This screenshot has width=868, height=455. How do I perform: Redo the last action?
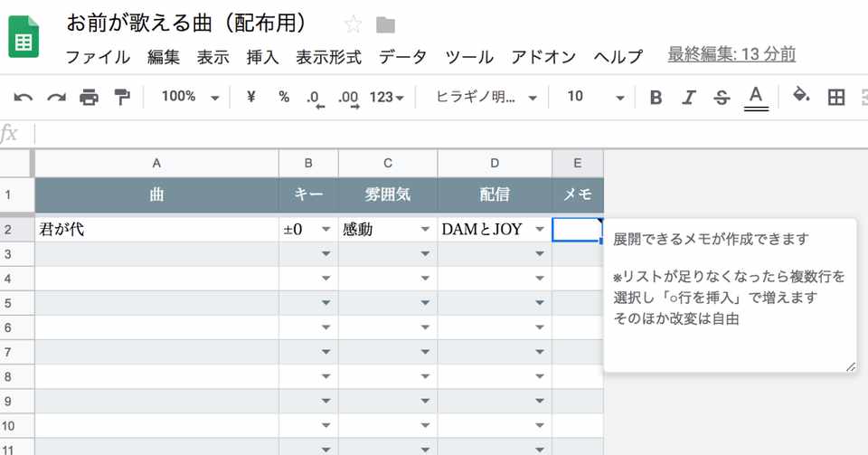point(56,98)
